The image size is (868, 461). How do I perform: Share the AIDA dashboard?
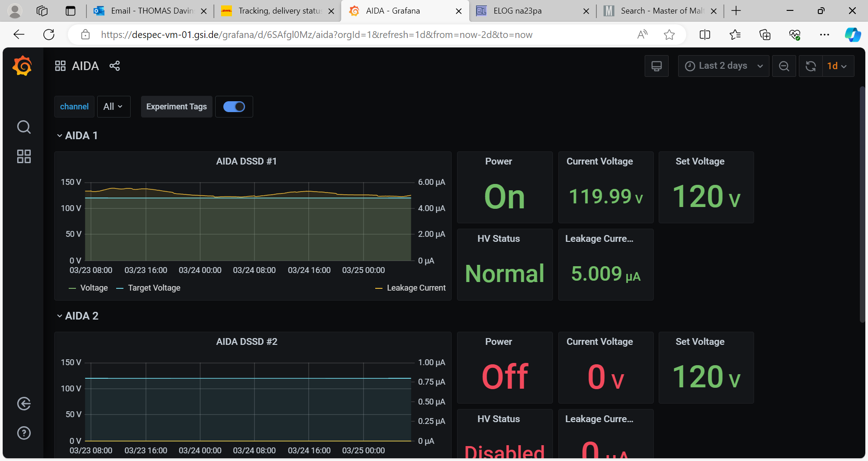[115, 66]
